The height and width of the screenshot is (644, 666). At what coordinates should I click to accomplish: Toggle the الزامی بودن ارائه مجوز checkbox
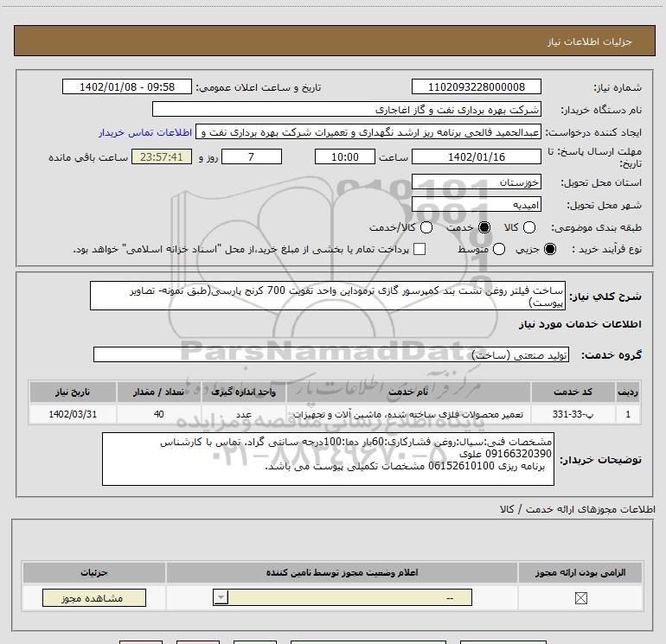click(x=580, y=598)
